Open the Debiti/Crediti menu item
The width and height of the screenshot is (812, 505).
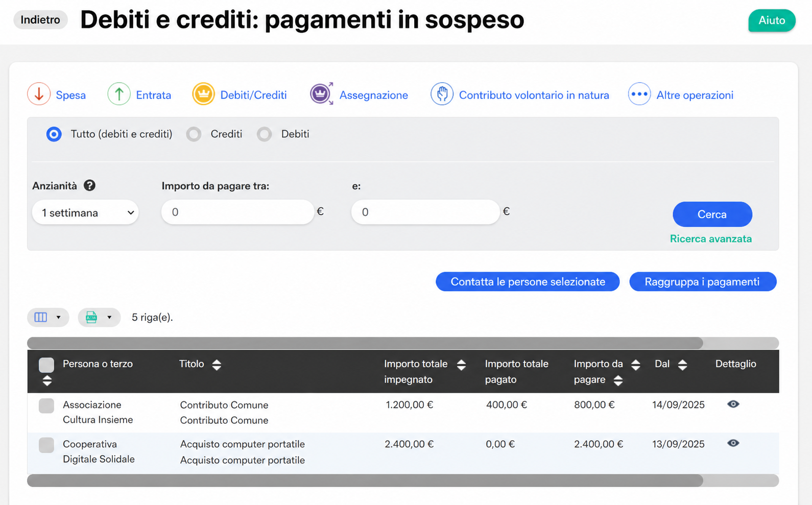pos(253,95)
